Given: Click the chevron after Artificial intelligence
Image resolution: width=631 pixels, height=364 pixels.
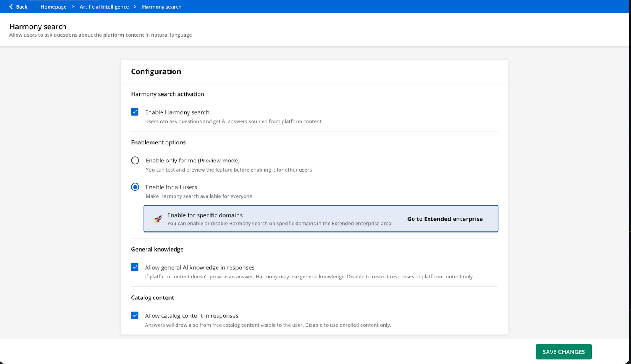Looking at the screenshot, I should [x=135, y=7].
